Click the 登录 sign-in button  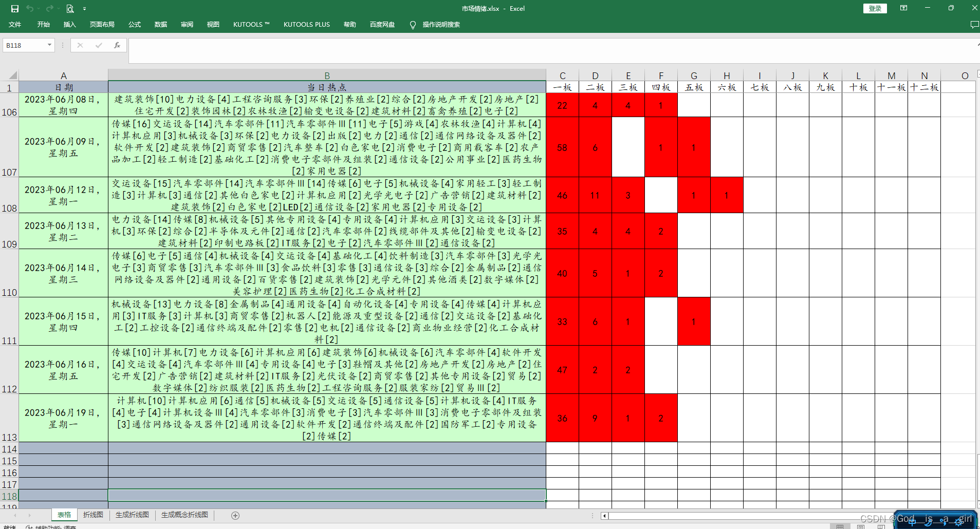875,8
